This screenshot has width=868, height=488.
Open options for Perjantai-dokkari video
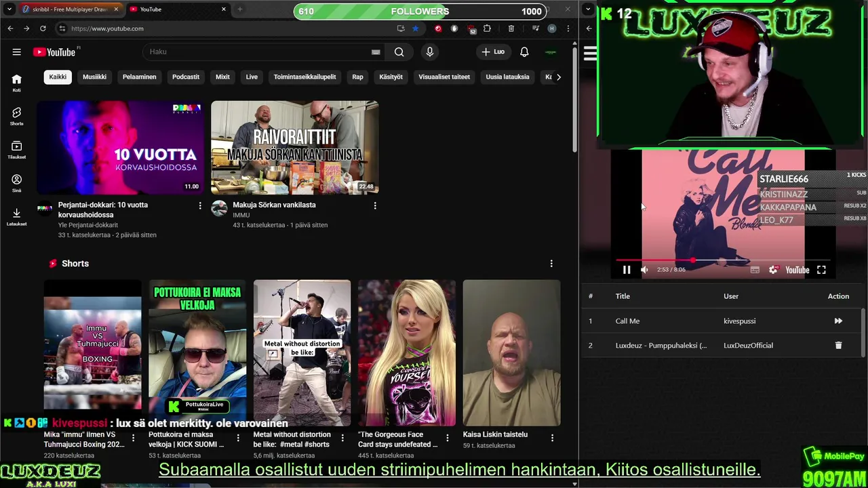click(x=200, y=205)
